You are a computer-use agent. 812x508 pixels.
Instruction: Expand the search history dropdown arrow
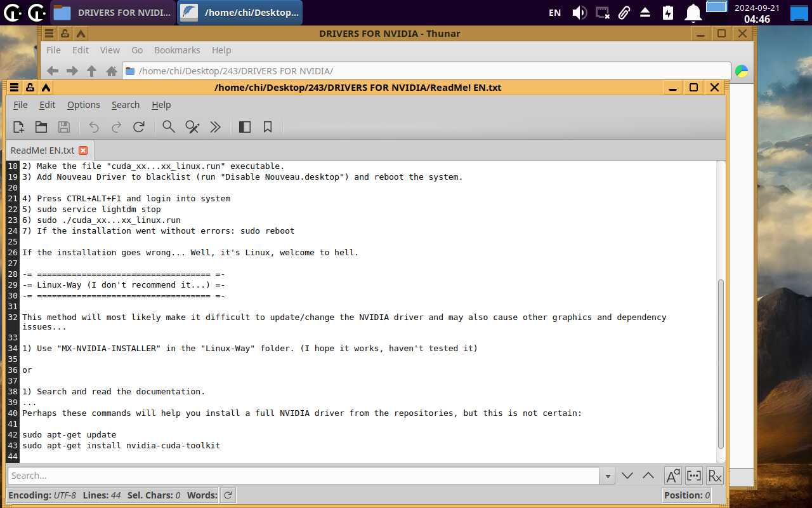[x=608, y=476]
